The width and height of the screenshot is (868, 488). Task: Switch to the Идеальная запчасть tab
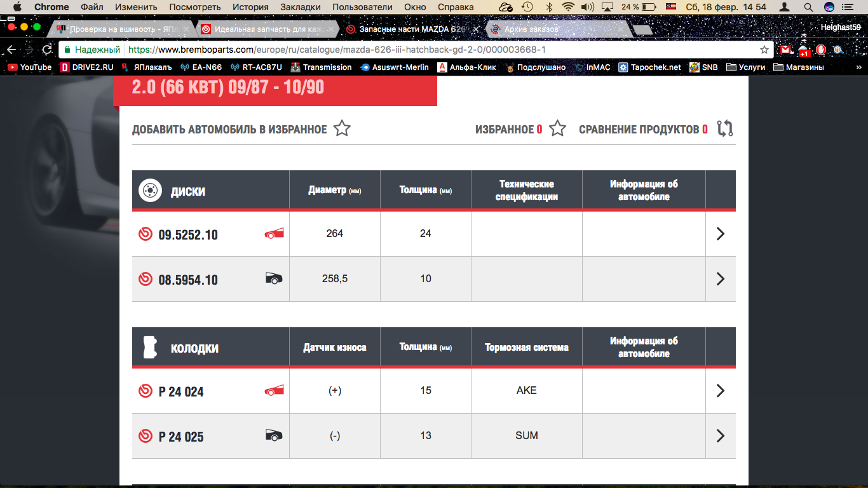point(267,29)
